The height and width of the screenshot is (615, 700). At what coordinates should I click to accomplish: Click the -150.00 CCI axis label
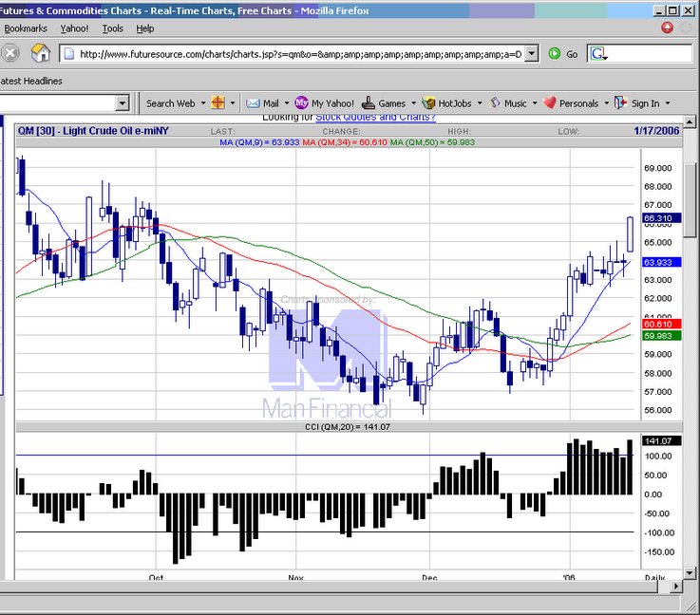pos(659,552)
